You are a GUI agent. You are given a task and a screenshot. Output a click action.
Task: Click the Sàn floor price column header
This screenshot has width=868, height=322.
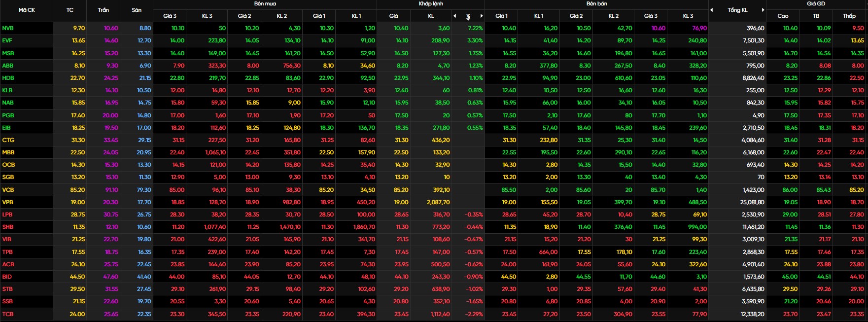coord(137,10)
